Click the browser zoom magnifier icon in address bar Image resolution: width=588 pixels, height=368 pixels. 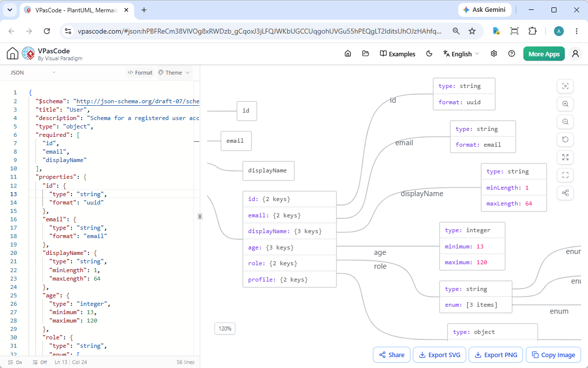pos(456,31)
